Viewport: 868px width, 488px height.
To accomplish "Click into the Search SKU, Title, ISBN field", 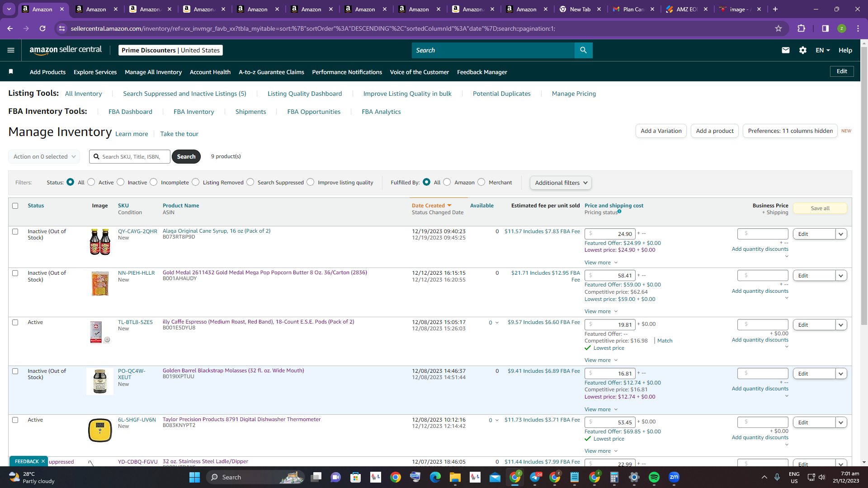I will click(130, 157).
